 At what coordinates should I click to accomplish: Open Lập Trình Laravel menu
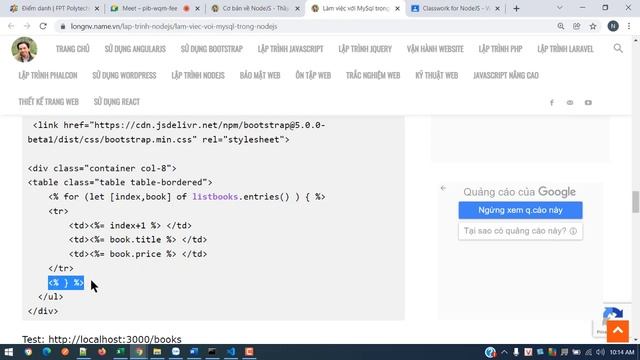pos(565,49)
